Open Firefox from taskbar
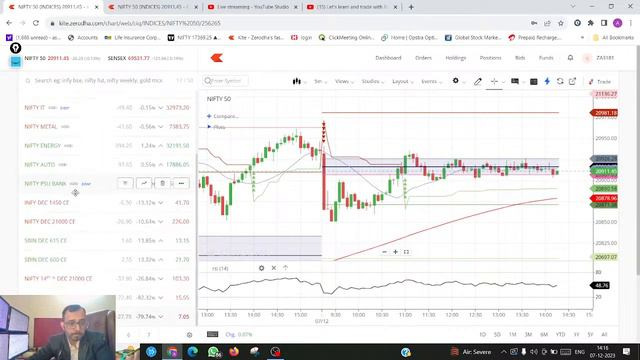Viewport: 640px width, 360px height. 234,351
